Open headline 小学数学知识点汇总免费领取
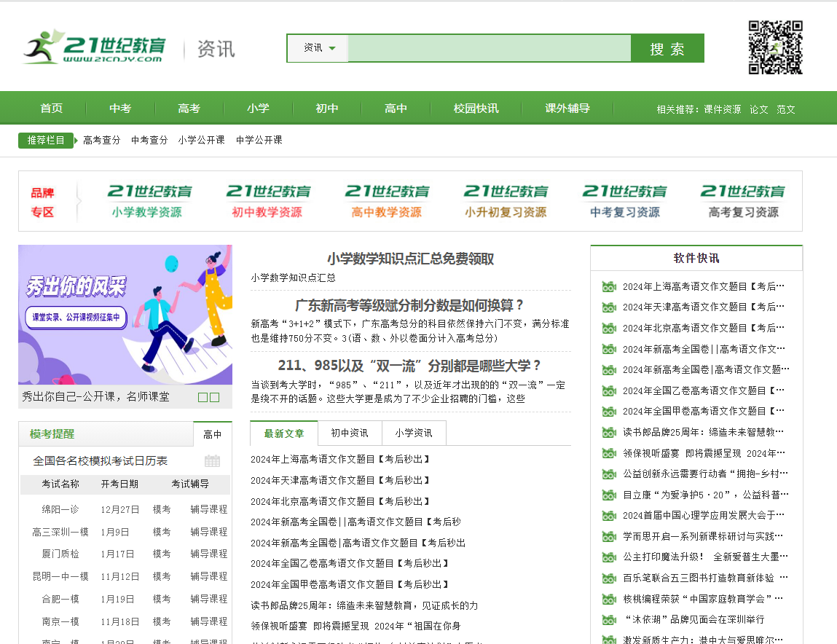This screenshot has height=644, width=837. coord(411,259)
